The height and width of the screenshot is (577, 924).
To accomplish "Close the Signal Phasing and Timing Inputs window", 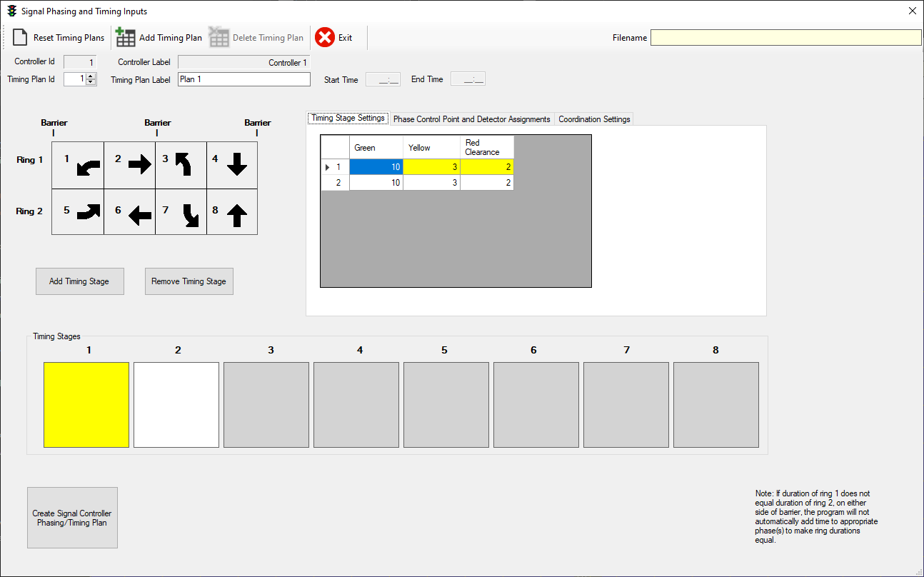I will (x=912, y=11).
